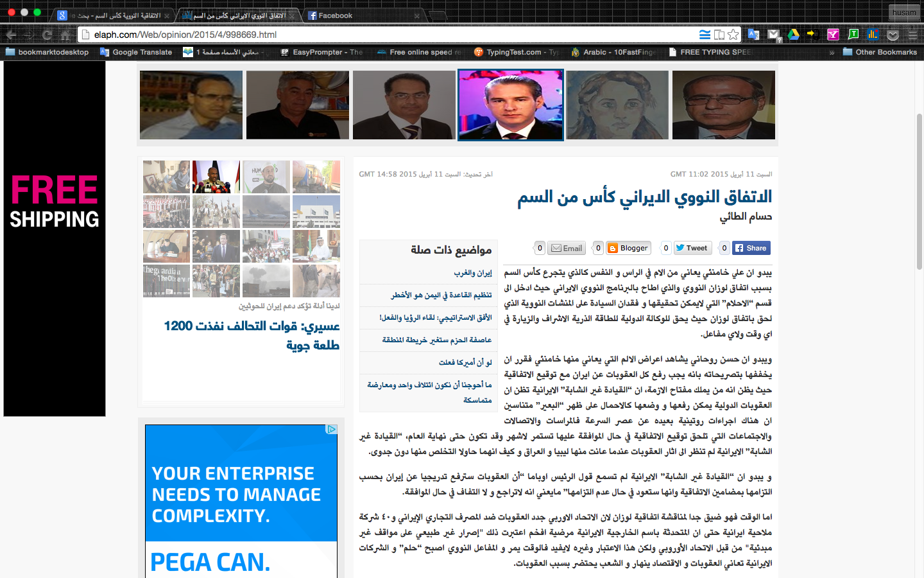Close the Facebook tab
The width and height of the screenshot is (924, 578).
(x=417, y=15)
